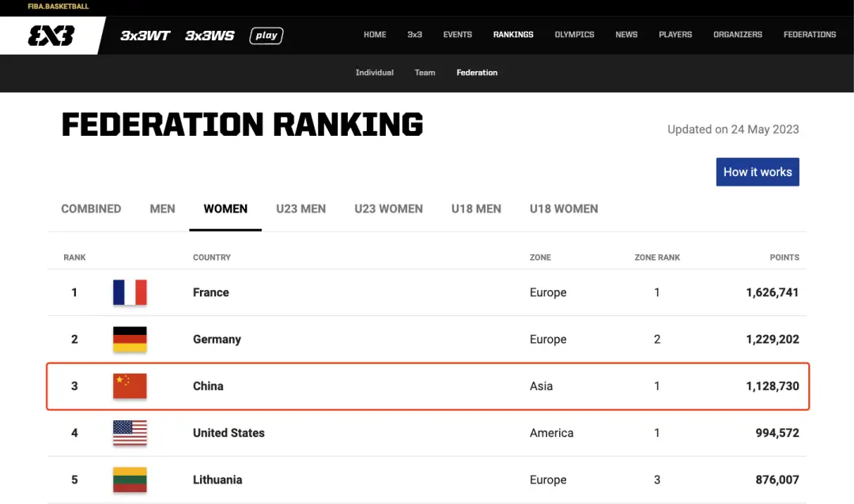Switch to the COMBINED ranking tab
This screenshot has height=504, width=854.
click(91, 209)
